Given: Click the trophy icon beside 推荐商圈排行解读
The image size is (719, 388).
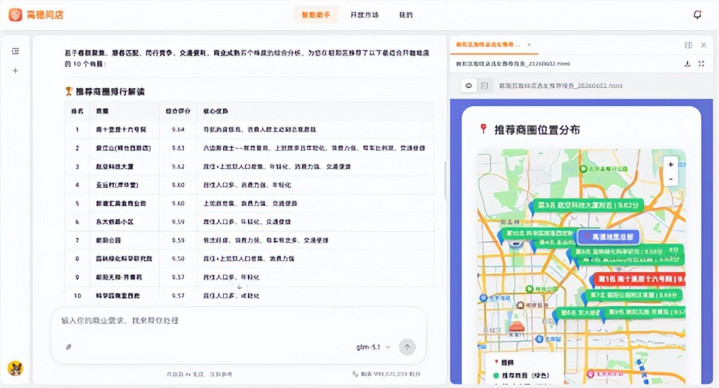Looking at the screenshot, I should [69, 91].
